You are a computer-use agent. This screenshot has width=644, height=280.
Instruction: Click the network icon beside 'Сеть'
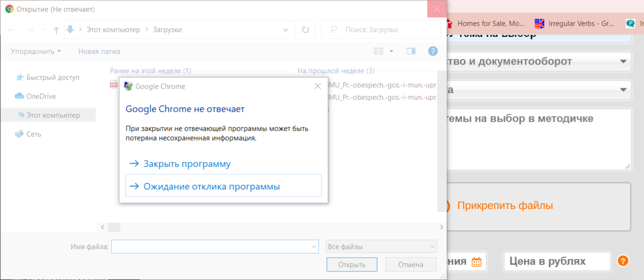pos(19,134)
